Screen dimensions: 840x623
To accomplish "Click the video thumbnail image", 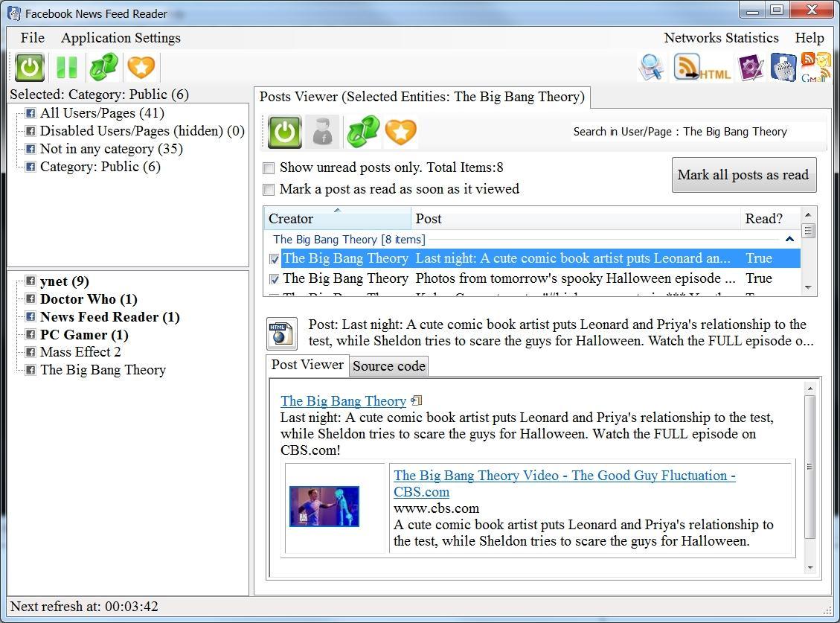I will [324, 507].
